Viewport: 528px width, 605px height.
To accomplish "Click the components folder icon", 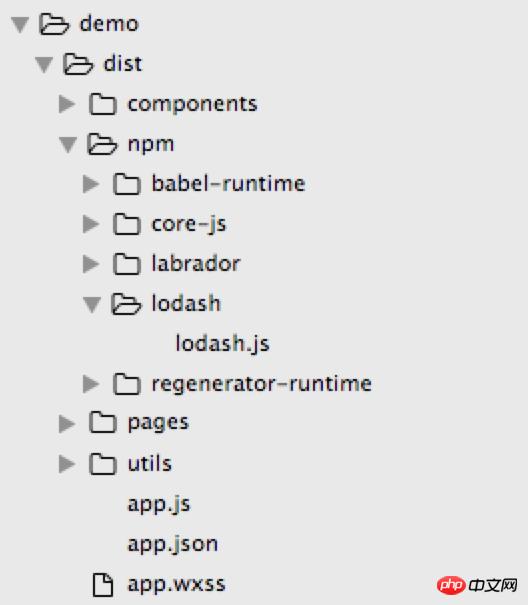I will tap(102, 104).
